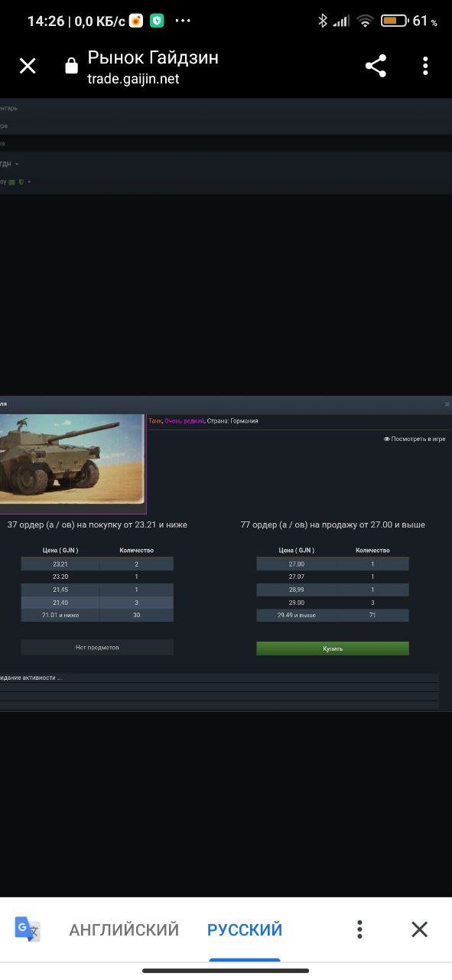The width and height of the screenshot is (452, 980).
Task: Select sell order row priced 28.99
Action: [x=333, y=590]
